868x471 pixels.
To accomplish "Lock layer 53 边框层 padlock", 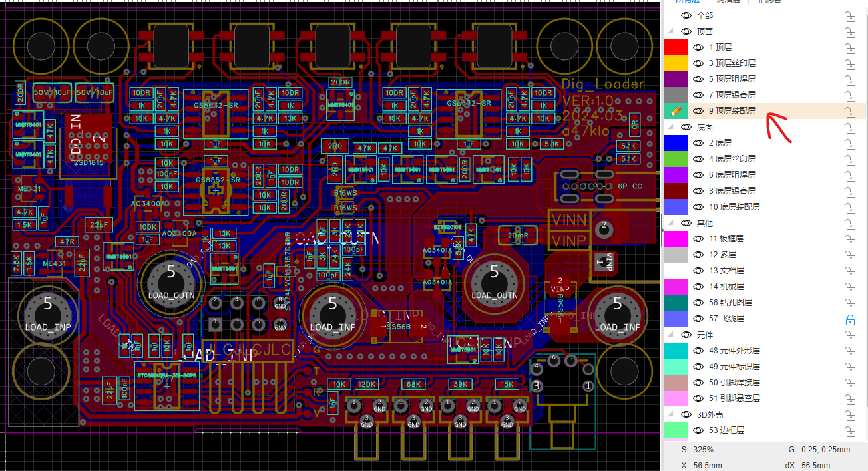I will click(849, 431).
